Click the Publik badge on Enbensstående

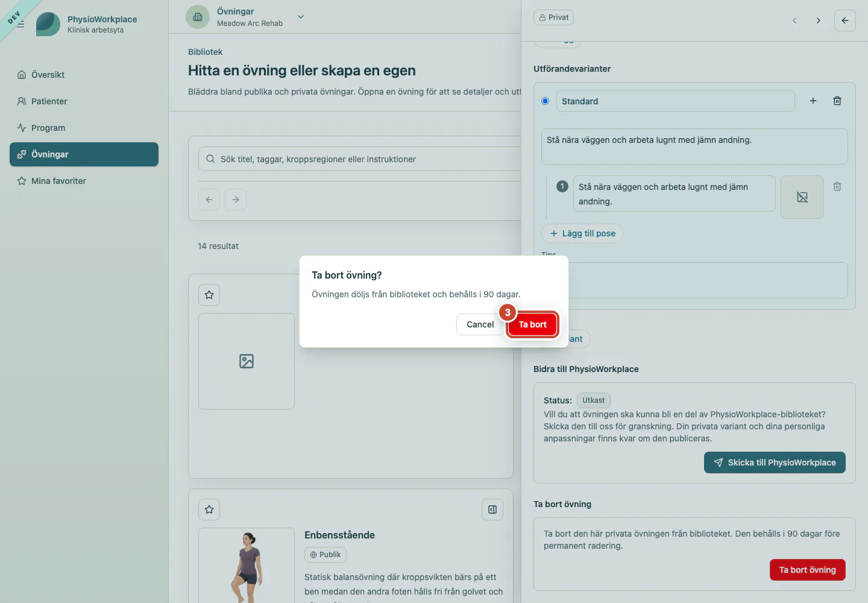point(325,555)
